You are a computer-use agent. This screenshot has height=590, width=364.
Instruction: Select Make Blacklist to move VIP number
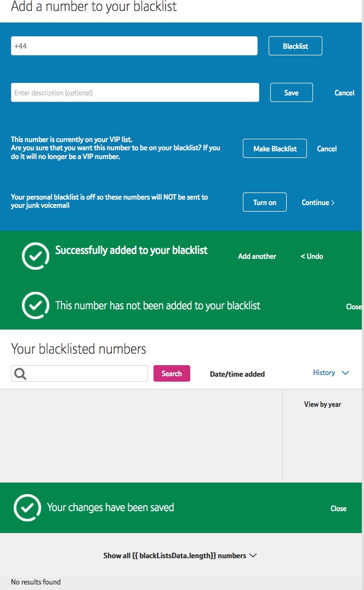[275, 148]
